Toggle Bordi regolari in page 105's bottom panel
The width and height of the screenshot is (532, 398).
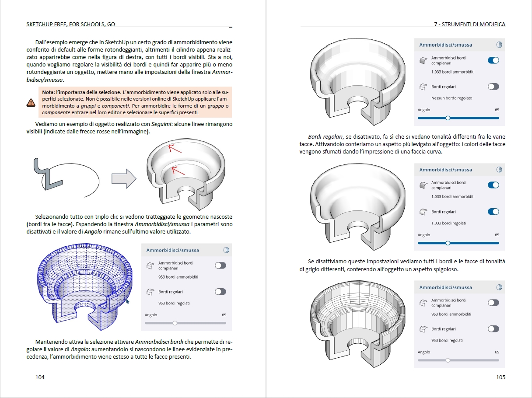click(x=493, y=329)
